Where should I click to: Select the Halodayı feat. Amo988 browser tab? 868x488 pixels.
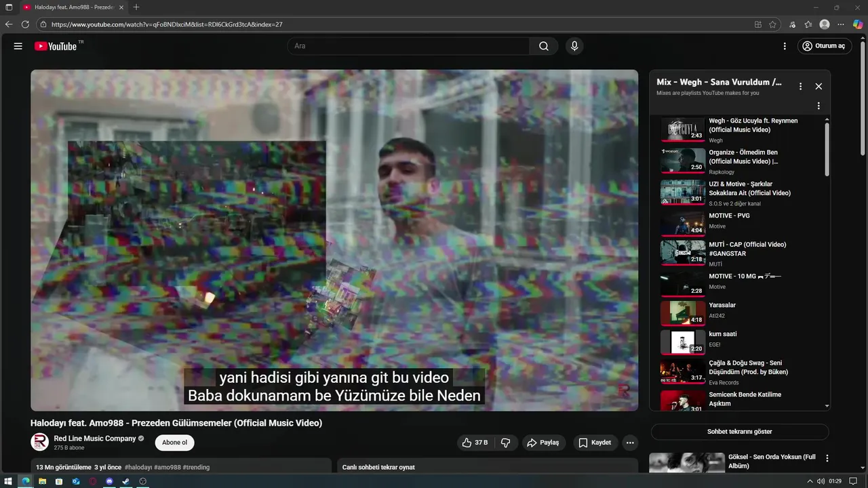[x=73, y=7]
